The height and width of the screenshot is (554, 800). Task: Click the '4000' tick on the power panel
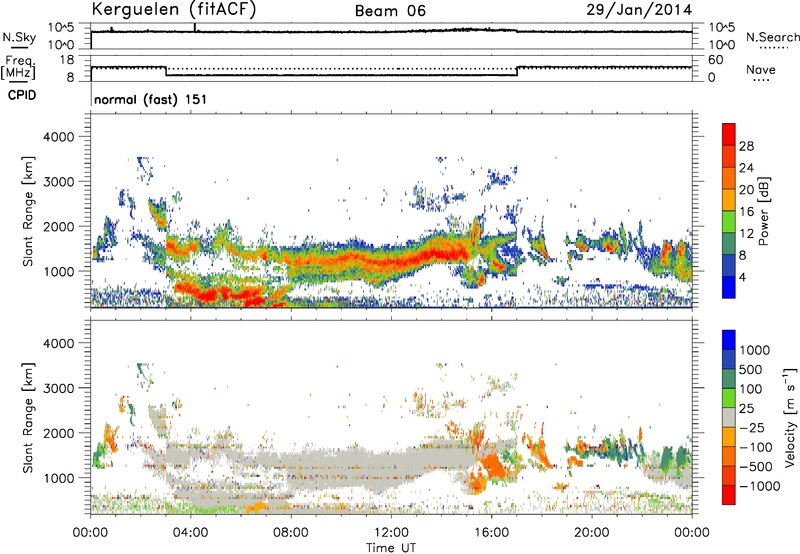click(x=59, y=137)
